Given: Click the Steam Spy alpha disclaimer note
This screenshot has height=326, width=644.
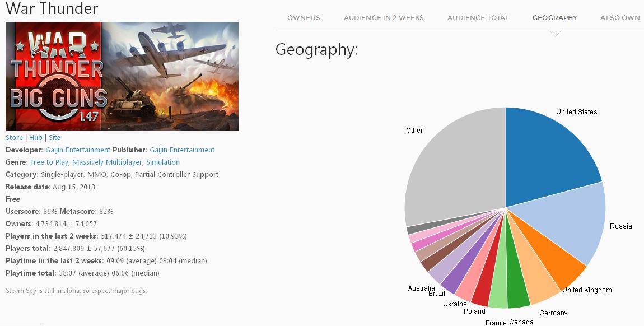Looking at the screenshot, I should 76,291.
